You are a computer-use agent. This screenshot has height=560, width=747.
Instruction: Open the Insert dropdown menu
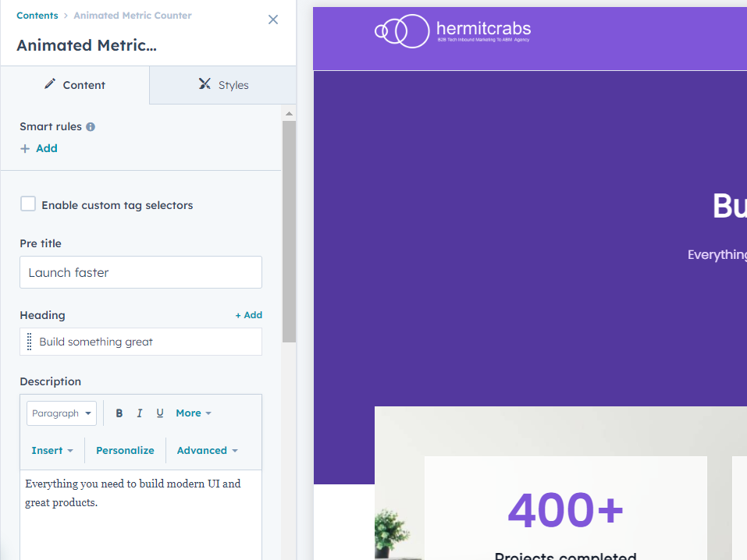pyautogui.click(x=52, y=451)
